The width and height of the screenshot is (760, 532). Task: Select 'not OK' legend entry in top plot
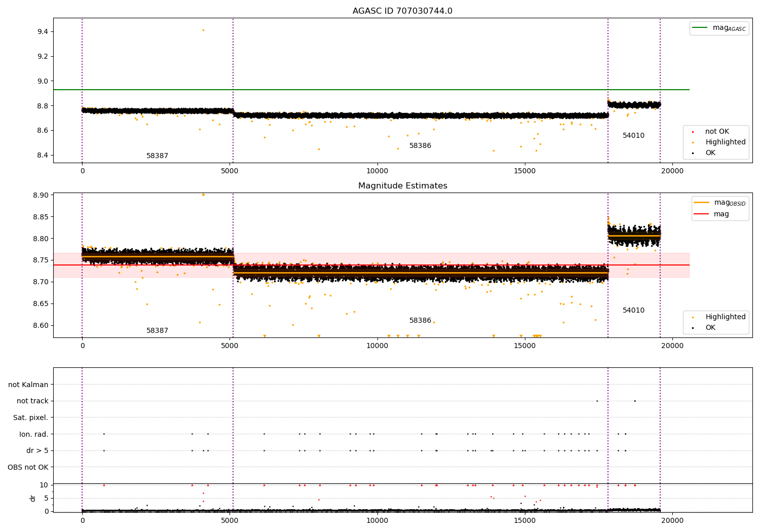717,132
